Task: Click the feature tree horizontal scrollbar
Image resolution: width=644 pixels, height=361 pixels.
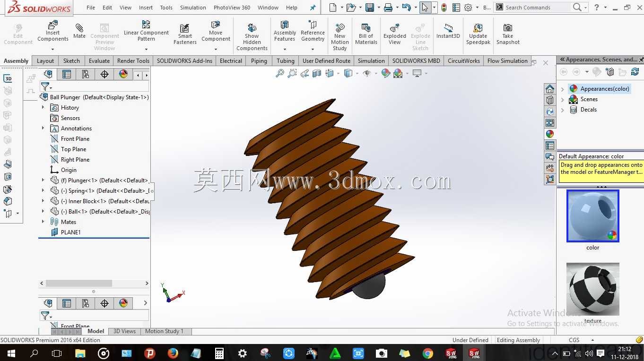Action: coord(79,284)
